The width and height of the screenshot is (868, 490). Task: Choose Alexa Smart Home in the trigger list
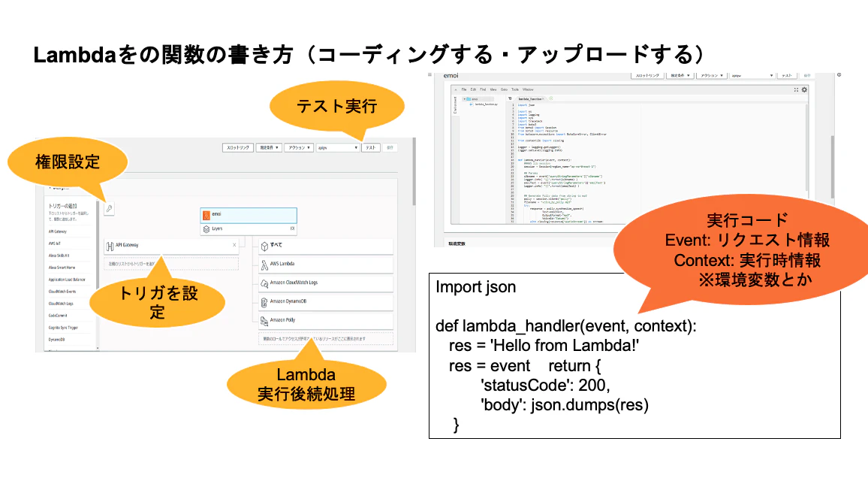pos(62,268)
